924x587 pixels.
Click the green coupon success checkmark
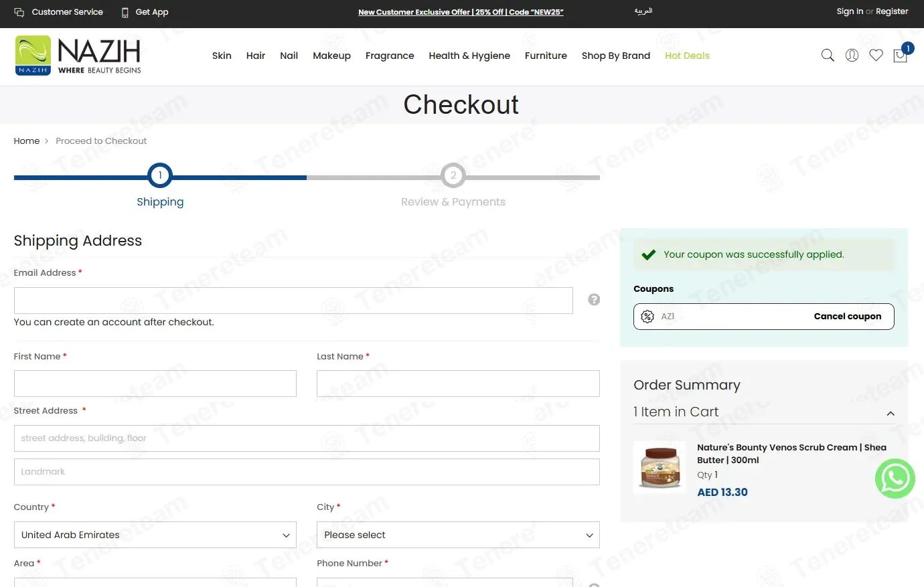pos(648,254)
